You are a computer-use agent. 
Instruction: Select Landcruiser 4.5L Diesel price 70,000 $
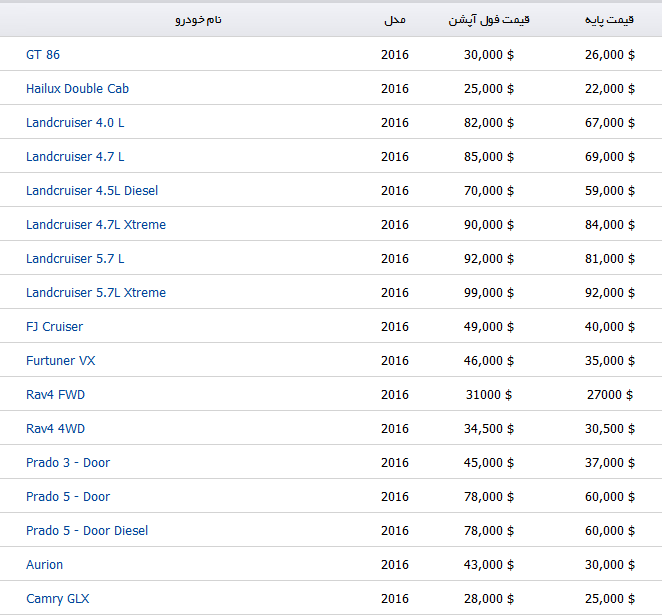(489, 190)
